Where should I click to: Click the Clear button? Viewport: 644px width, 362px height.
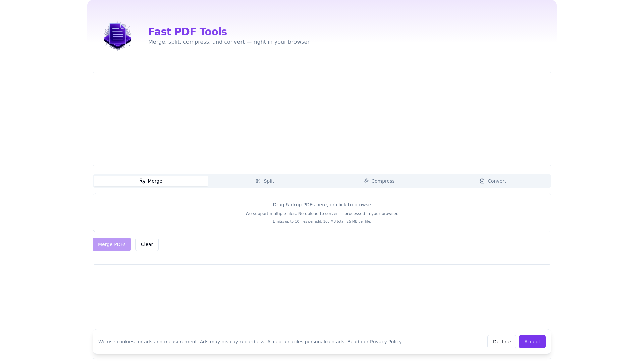[147, 244]
